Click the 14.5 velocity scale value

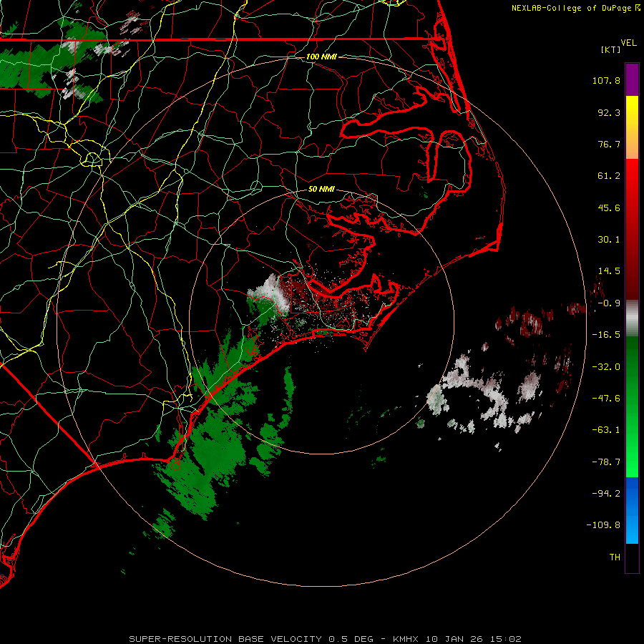(609, 271)
